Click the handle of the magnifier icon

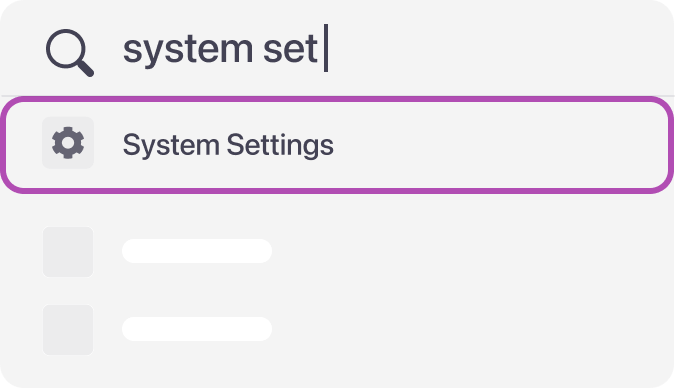[x=86, y=69]
